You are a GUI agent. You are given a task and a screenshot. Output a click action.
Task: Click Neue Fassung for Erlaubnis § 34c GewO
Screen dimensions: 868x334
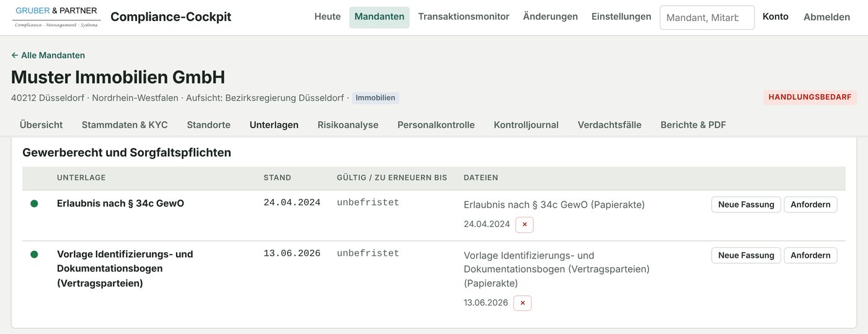pyautogui.click(x=746, y=204)
